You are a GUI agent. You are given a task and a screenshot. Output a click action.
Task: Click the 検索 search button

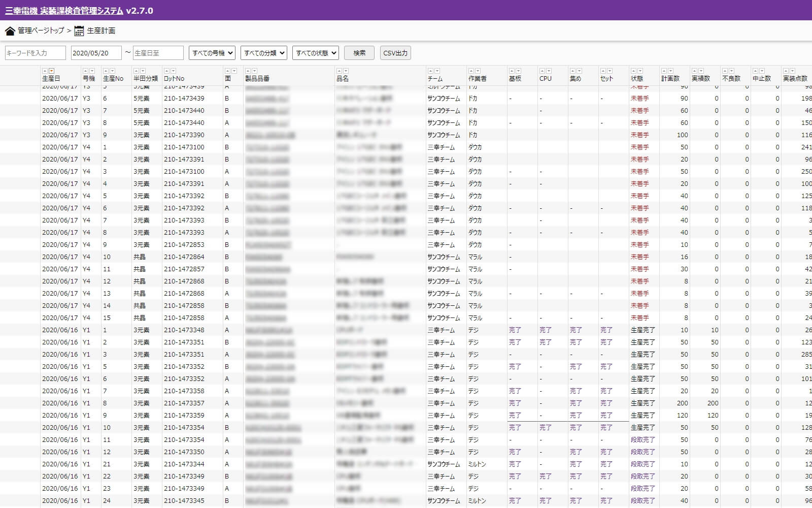[359, 53]
